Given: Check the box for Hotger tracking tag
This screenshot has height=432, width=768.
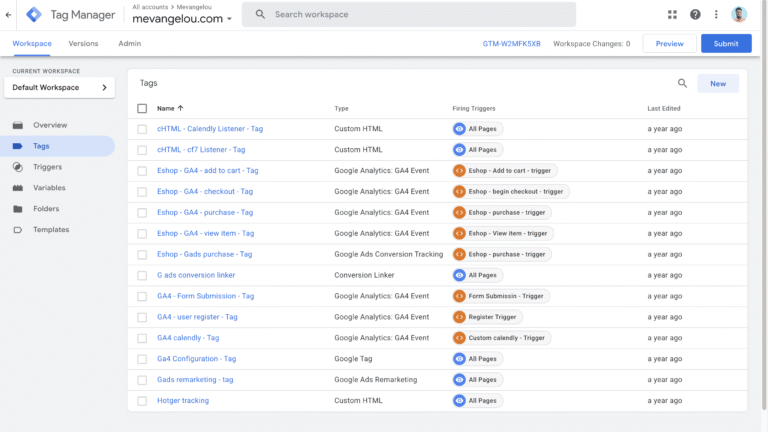Looking at the screenshot, I should [142, 400].
